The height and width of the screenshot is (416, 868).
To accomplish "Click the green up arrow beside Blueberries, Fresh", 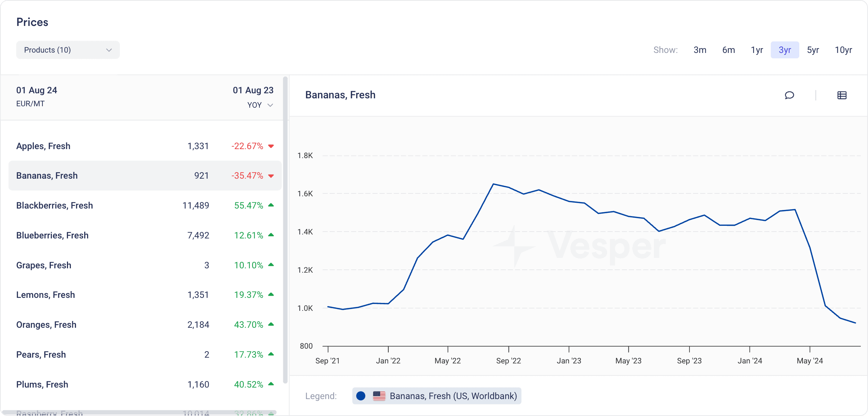I will pos(271,235).
